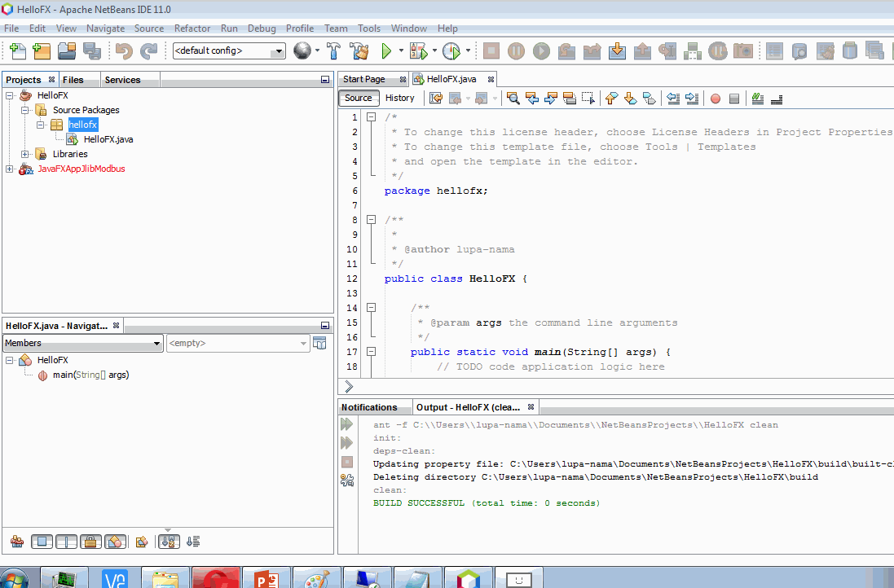Click the Undo arrow icon
This screenshot has height=588, width=894.
124,51
